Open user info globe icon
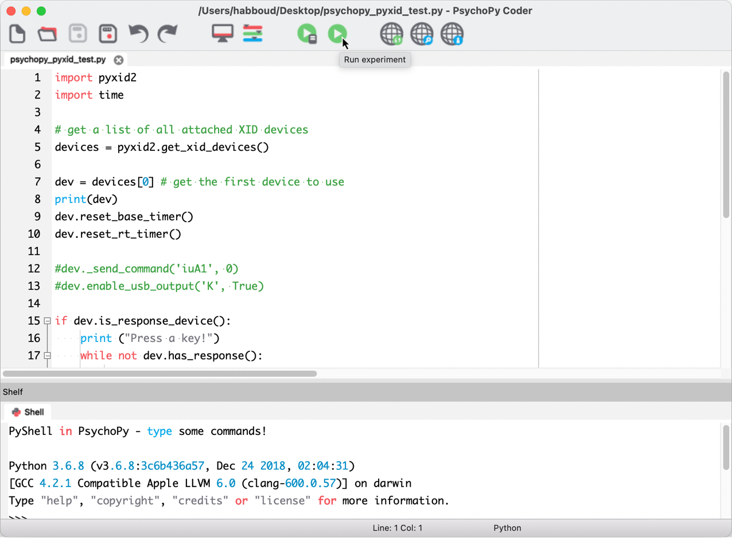The image size is (732, 560). coord(452,34)
